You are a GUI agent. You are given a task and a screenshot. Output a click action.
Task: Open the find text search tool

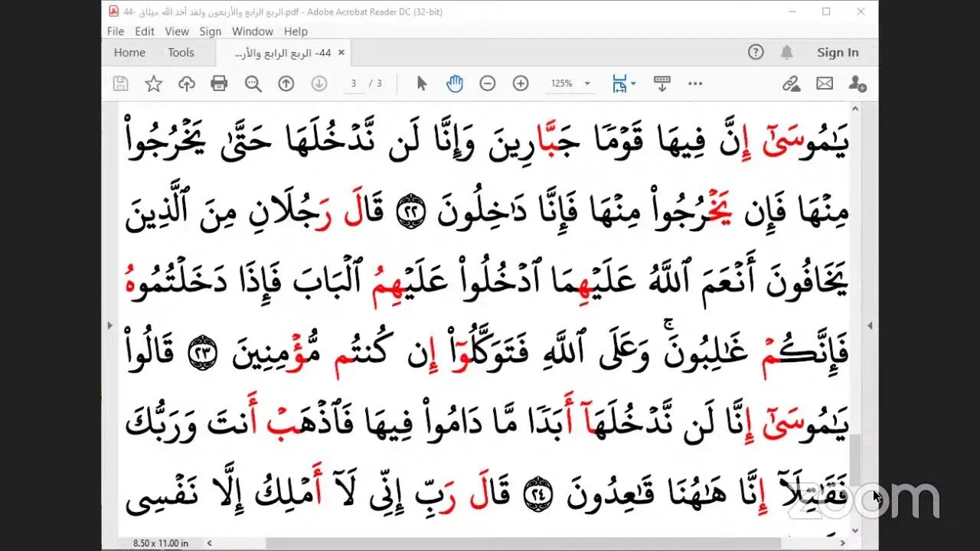pos(253,83)
